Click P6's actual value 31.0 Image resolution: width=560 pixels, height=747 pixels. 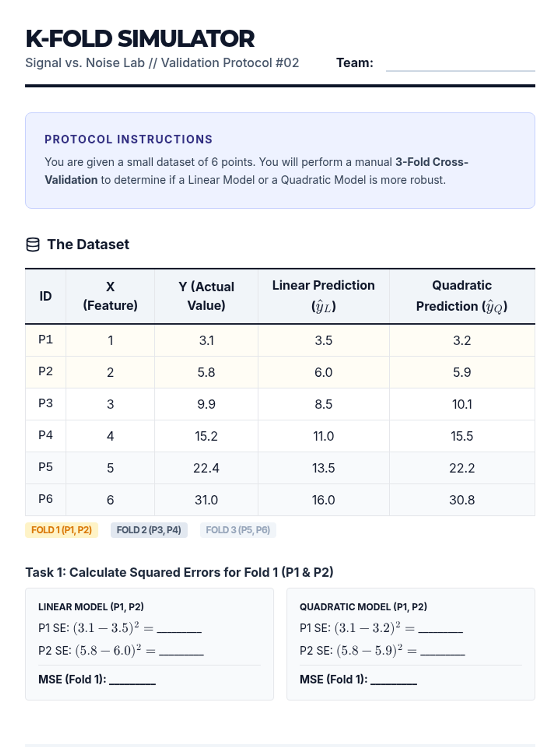pos(206,500)
